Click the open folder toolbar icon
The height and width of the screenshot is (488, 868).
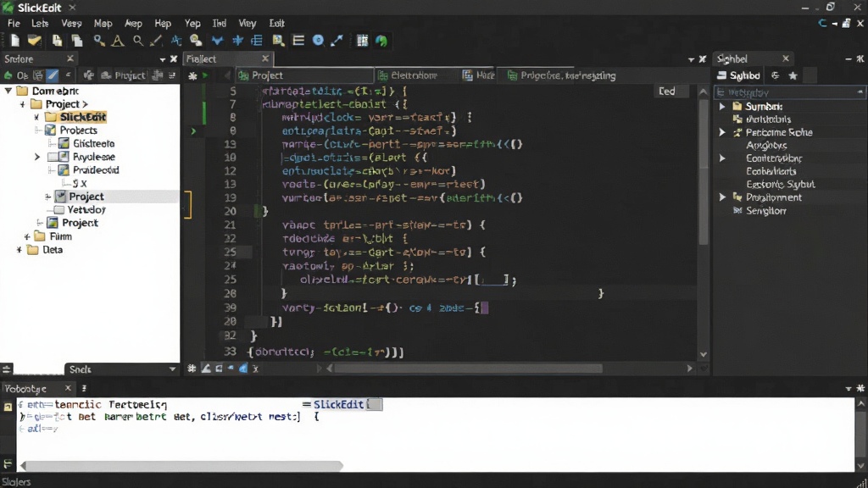point(34,41)
